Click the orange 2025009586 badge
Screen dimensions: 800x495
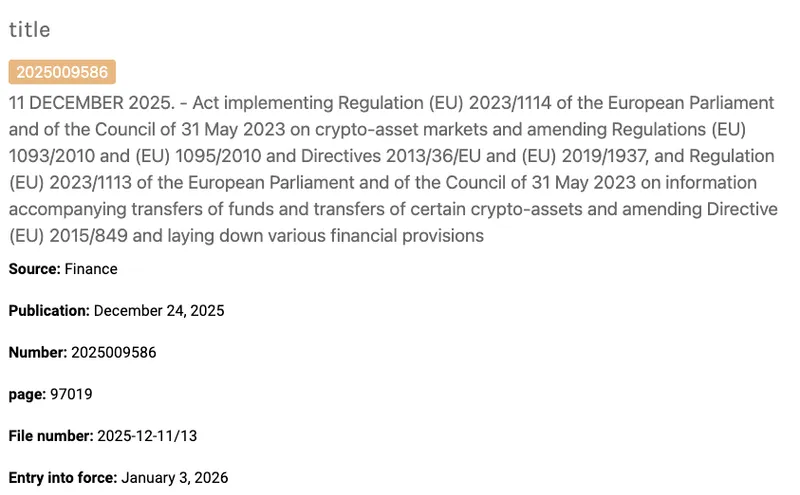click(x=62, y=72)
